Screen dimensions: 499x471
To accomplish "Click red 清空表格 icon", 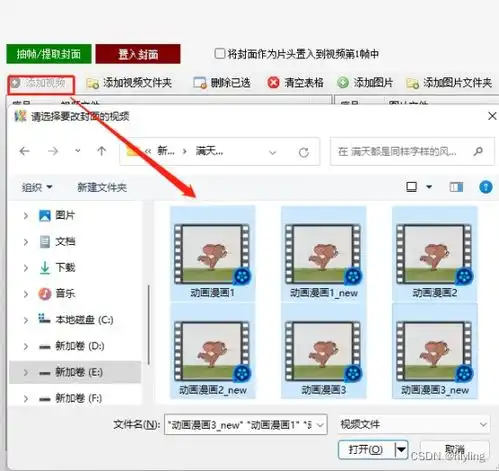I will (x=273, y=83).
